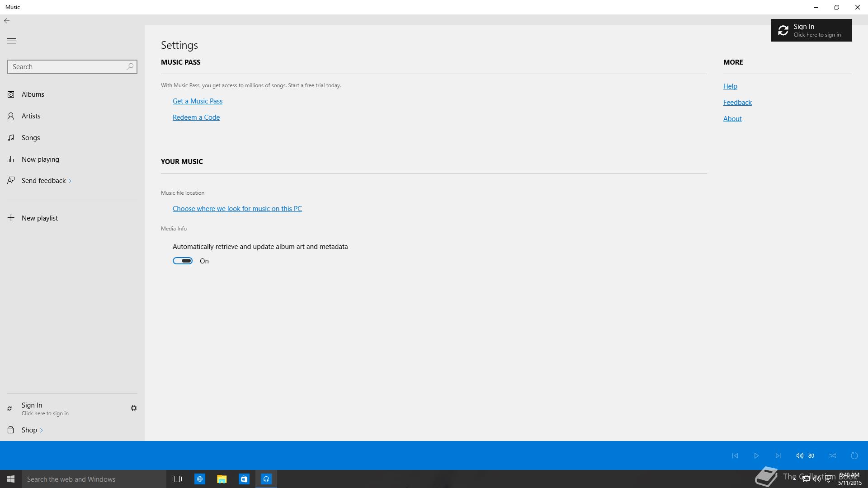Open the Albums section
This screenshot has width=868, height=488.
coord(33,94)
